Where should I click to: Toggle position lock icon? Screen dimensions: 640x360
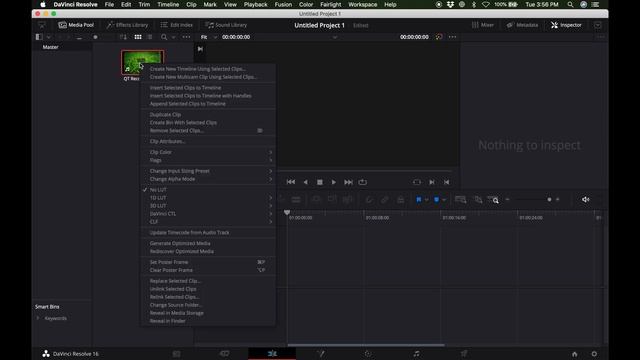pos(401,200)
